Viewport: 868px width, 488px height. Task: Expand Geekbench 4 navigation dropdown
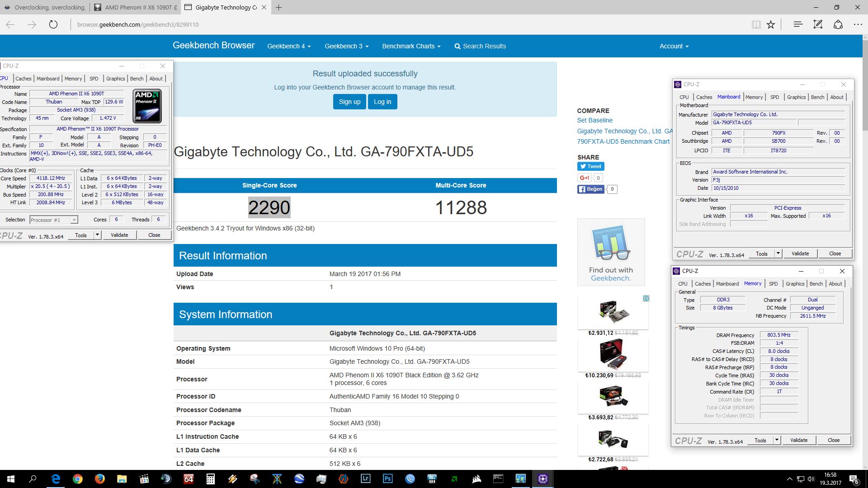pyautogui.click(x=289, y=46)
